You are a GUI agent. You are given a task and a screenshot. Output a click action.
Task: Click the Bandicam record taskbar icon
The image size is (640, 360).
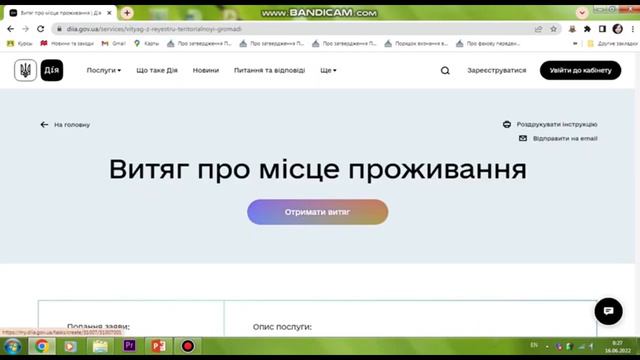(x=188, y=346)
